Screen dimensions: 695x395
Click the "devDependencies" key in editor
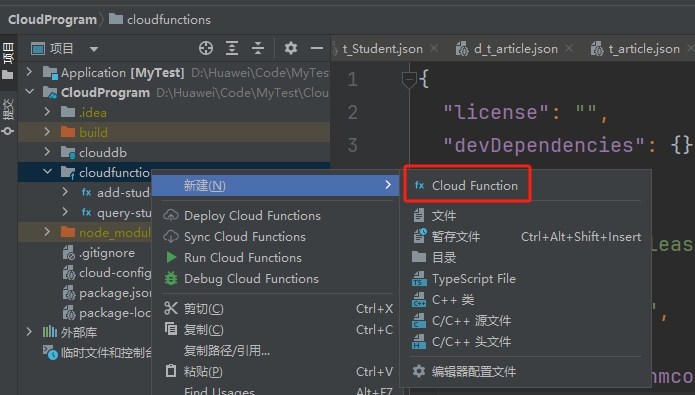click(544, 145)
